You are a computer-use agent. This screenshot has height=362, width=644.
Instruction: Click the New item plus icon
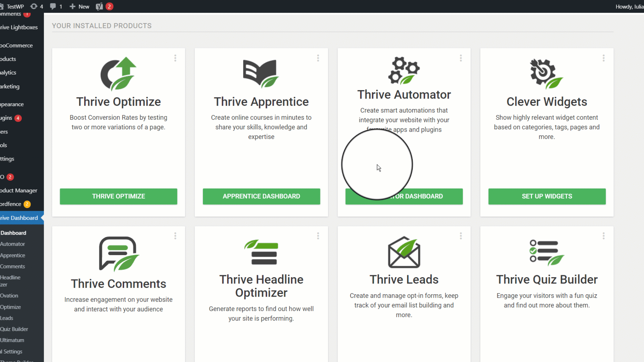click(x=73, y=6)
